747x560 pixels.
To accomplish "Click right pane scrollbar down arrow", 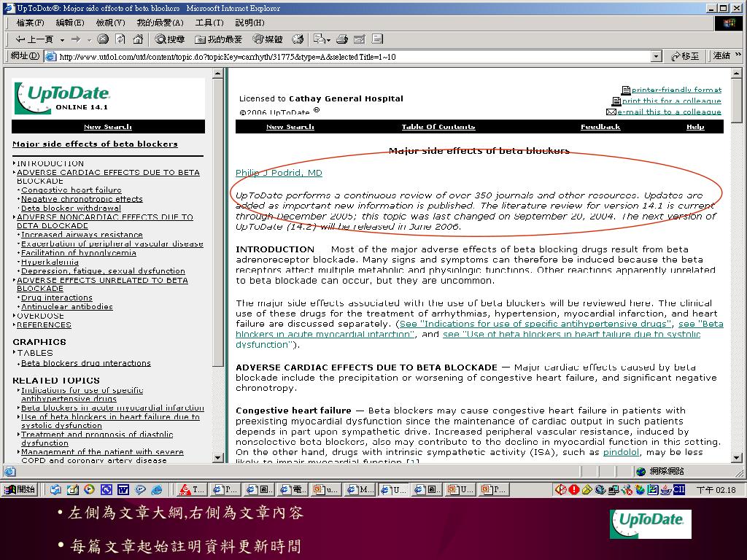I will pyautogui.click(x=737, y=458).
